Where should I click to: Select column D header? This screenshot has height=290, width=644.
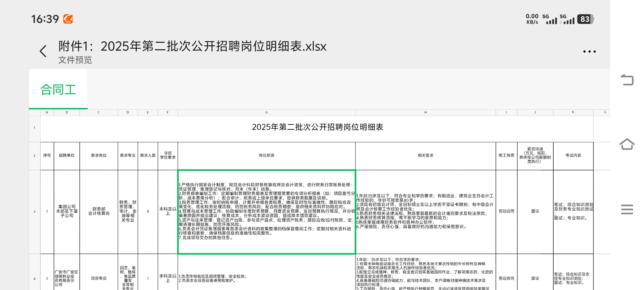[128, 113]
